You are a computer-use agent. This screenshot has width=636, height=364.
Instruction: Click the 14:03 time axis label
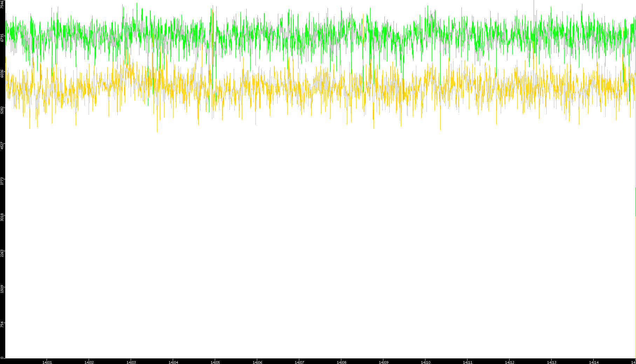tap(131, 362)
